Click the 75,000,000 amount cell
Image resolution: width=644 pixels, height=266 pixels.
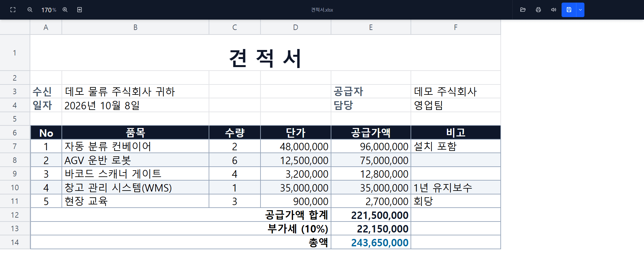coord(371,160)
